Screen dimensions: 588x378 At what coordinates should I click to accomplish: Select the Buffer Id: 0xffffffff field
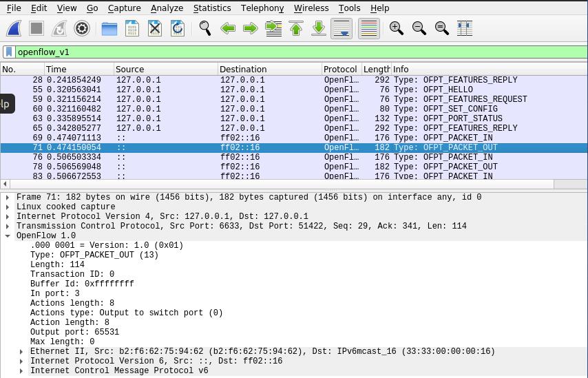tap(82, 284)
